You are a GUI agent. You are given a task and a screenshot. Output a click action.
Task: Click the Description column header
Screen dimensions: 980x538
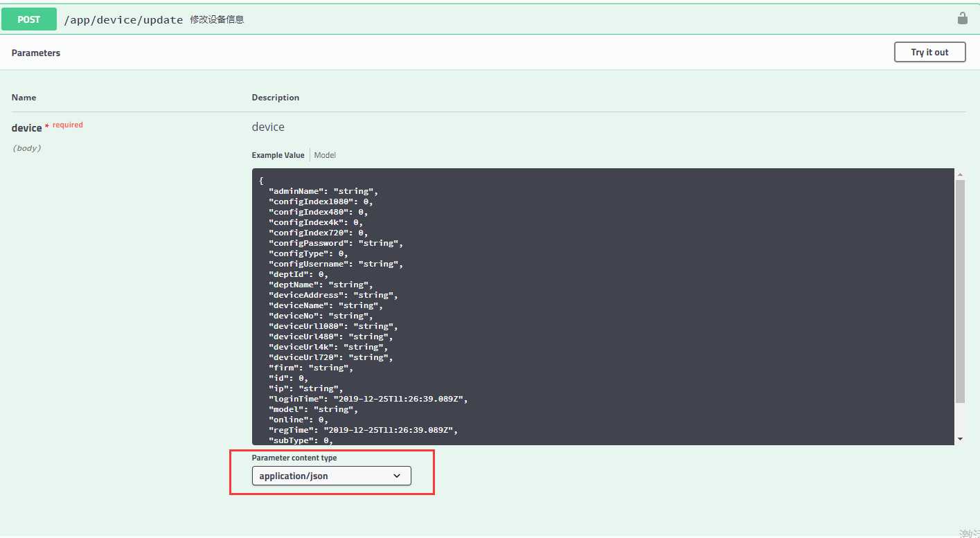[x=276, y=98]
